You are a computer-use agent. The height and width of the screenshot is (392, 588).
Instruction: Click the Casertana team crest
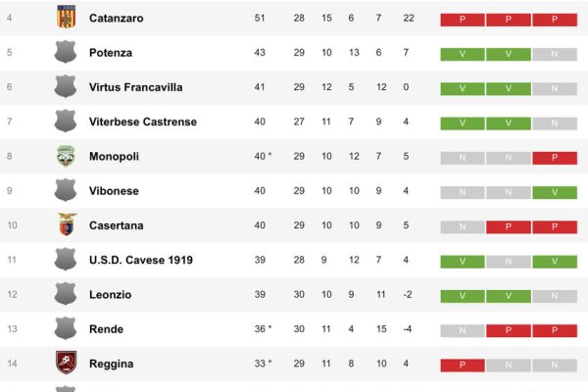65,225
